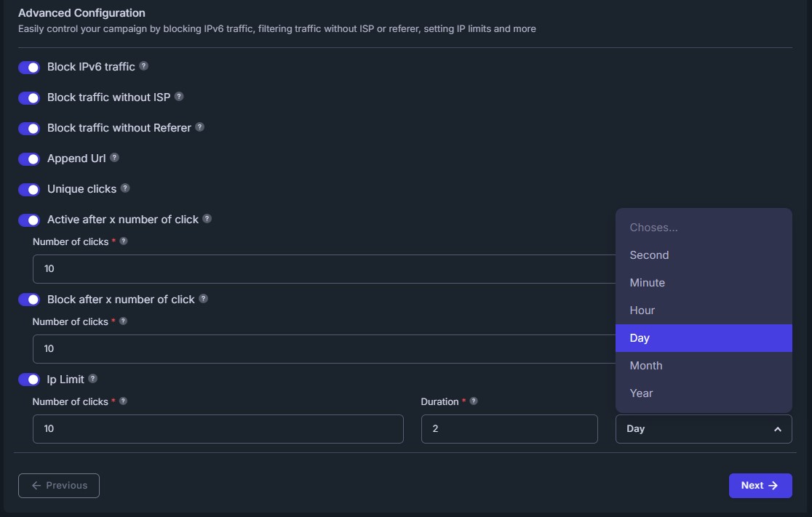Click the Append Url help icon
The width and height of the screenshot is (812, 517).
114,158
